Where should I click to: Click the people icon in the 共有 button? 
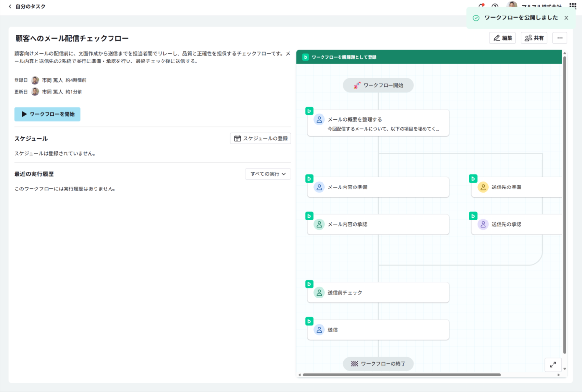(x=528, y=38)
